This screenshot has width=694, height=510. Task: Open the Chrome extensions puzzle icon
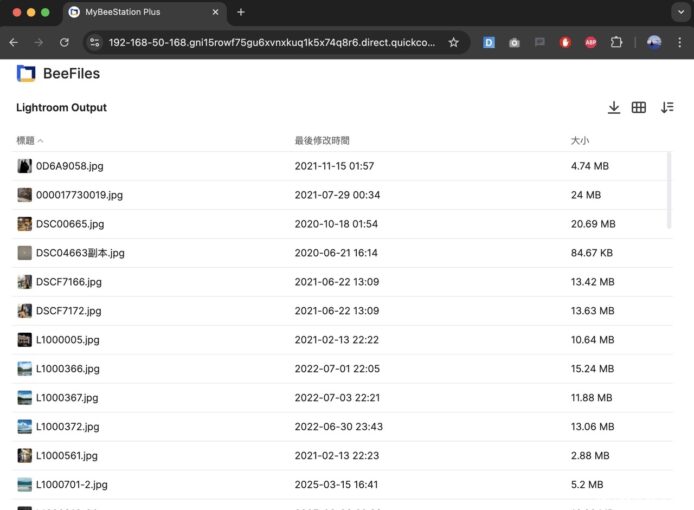point(616,43)
